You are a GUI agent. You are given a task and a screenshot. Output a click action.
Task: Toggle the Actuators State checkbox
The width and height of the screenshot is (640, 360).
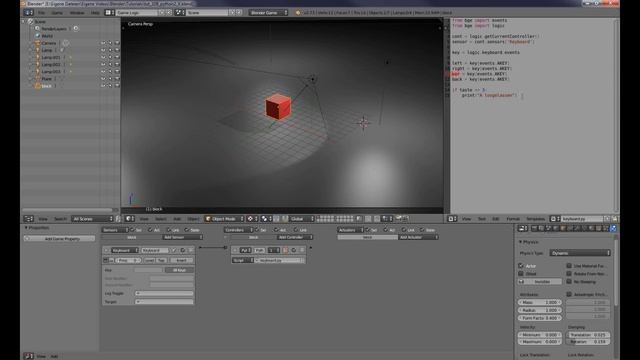422,230
